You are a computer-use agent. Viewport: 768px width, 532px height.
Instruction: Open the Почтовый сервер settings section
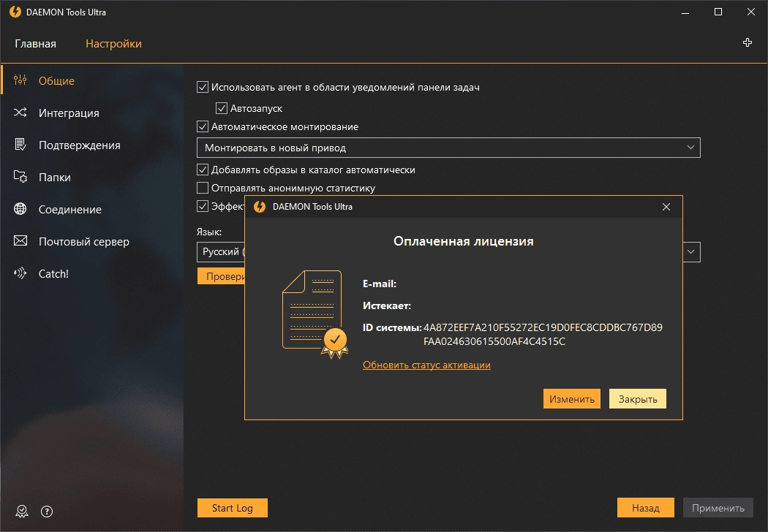click(92, 241)
